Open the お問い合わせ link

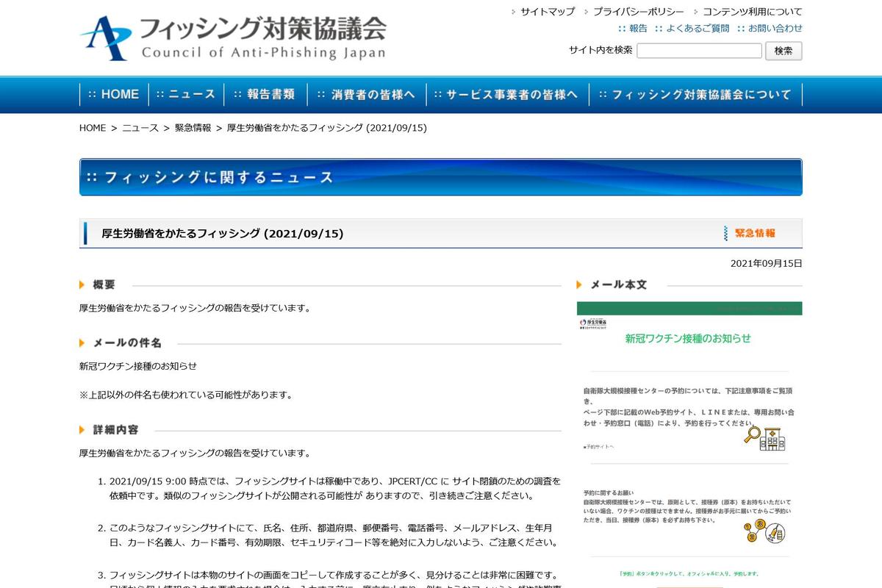(775, 28)
